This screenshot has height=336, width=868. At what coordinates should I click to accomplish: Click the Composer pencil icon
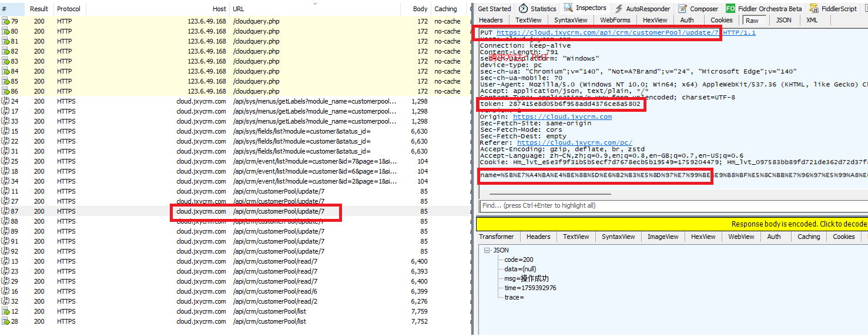(x=682, y=9)
